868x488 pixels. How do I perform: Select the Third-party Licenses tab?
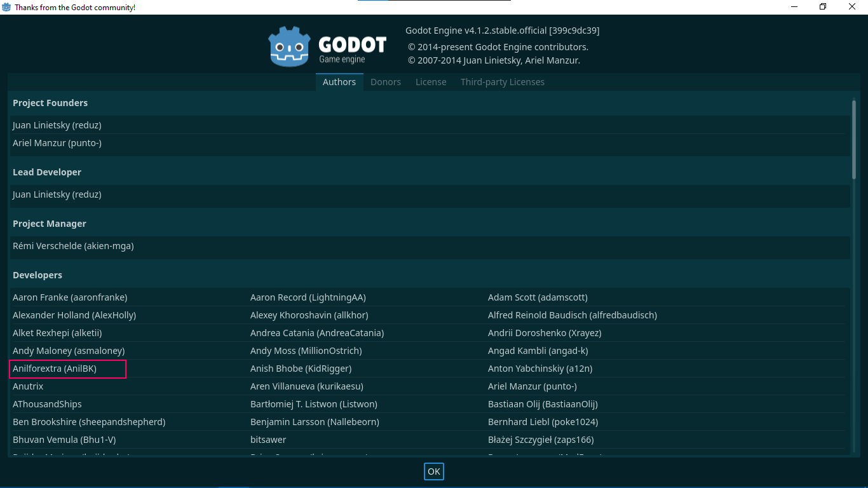pos(502,82)
